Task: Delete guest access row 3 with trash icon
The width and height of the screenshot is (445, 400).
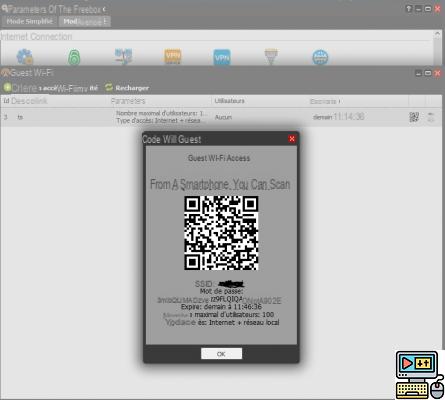Action: 431,117
